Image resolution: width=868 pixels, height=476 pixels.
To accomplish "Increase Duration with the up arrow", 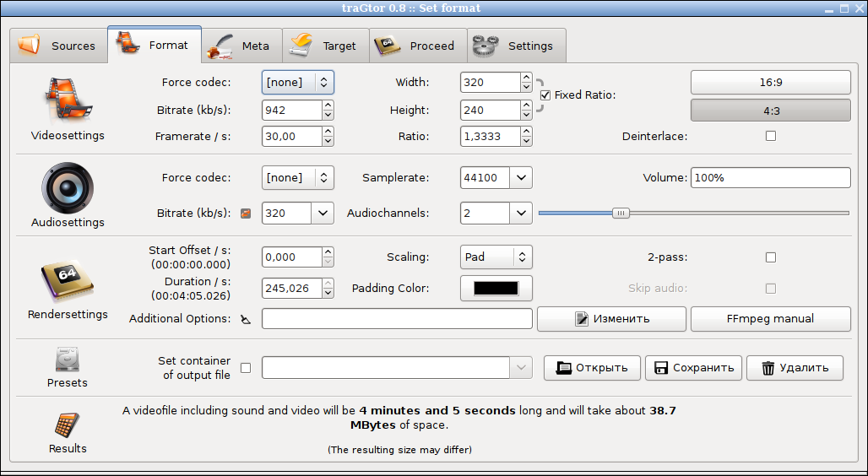I will tap(328, 284).
